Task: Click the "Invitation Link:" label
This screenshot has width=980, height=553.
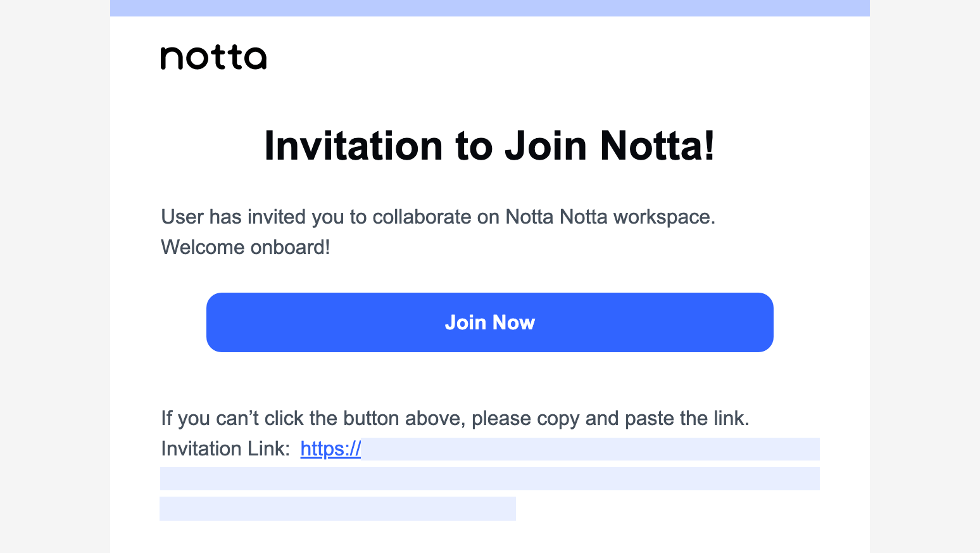Action: pos(225,448)
